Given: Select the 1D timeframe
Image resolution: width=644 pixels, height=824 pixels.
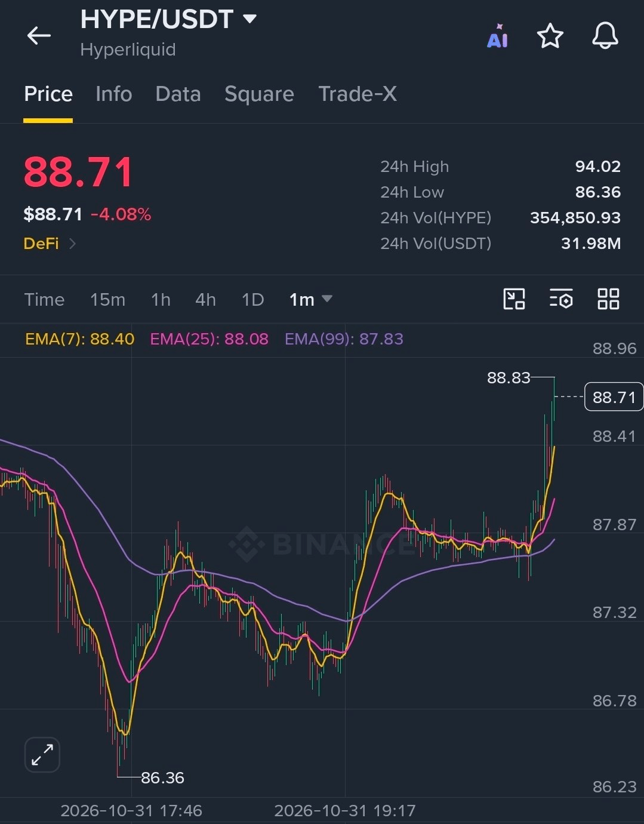Looking at the screenshot, I should 252,299.
